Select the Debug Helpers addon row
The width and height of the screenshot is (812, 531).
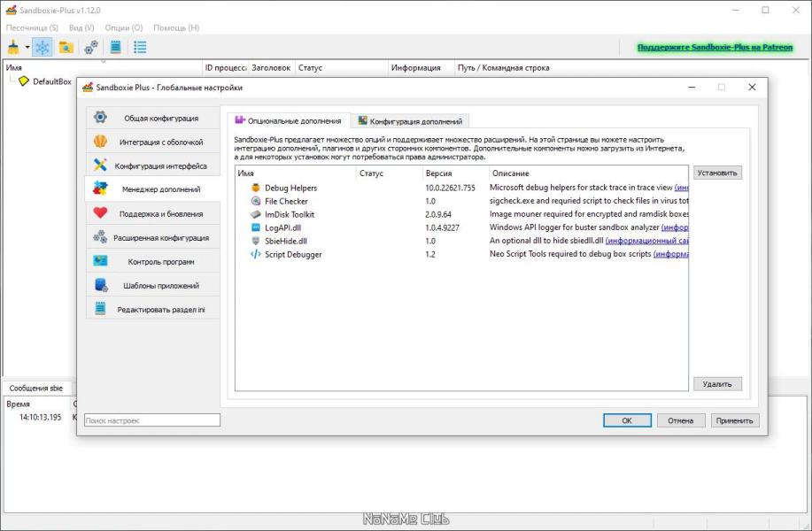point(460,188)
